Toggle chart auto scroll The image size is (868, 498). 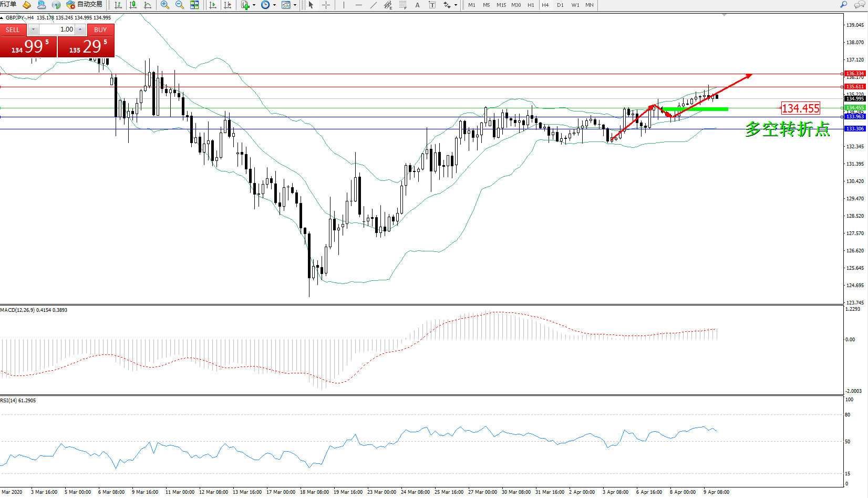pos(212,5)
